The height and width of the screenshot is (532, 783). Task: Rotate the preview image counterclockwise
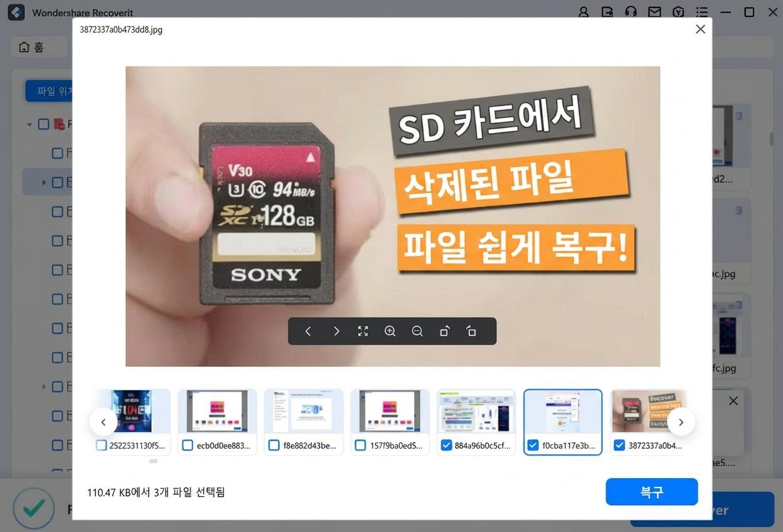point(471,331)
